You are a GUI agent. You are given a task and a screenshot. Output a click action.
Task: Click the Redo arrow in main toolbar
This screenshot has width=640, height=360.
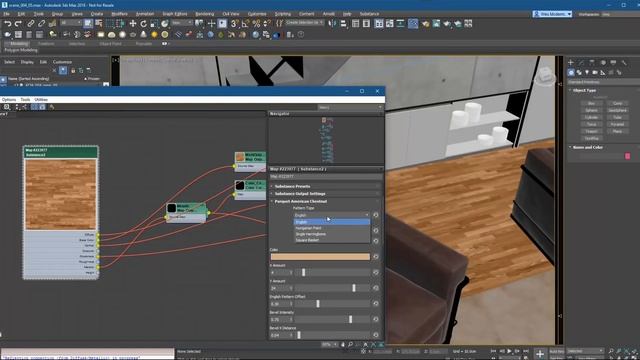click(18, 24)
